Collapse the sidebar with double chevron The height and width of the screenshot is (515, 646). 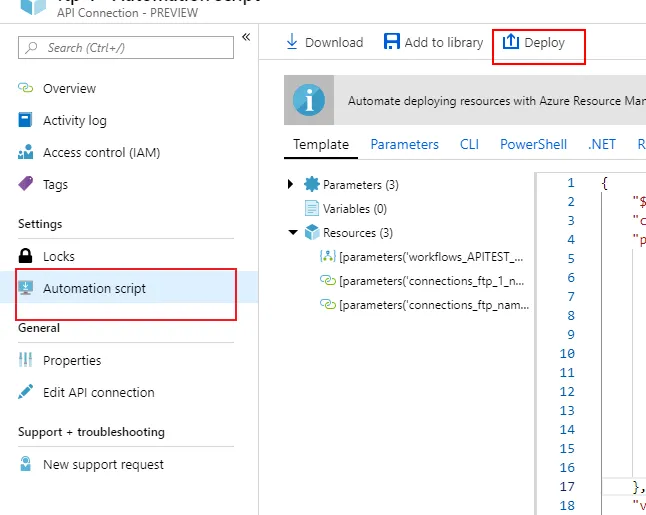coord(246,37)
